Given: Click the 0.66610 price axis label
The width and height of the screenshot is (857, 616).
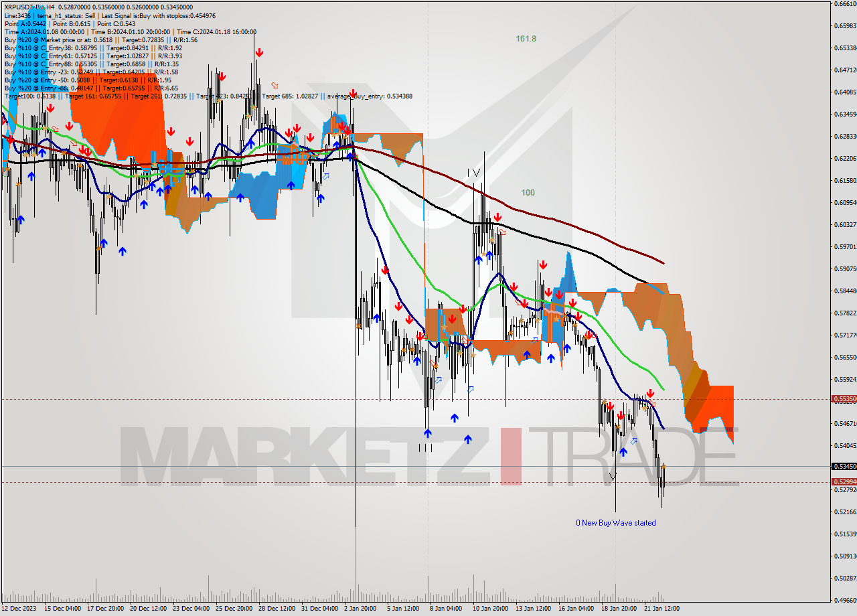Looking at the screenshot, I should click(x=844, y=3).
